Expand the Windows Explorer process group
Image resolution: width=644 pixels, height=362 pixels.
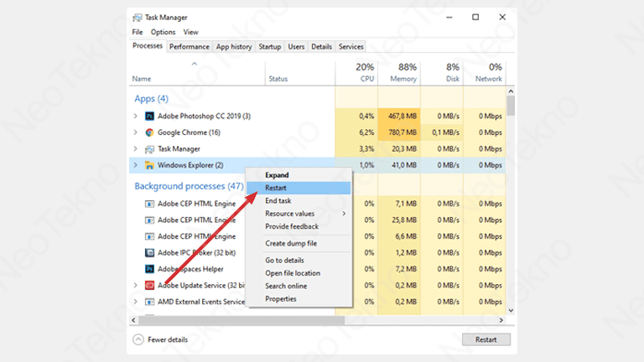coord(136,165)
